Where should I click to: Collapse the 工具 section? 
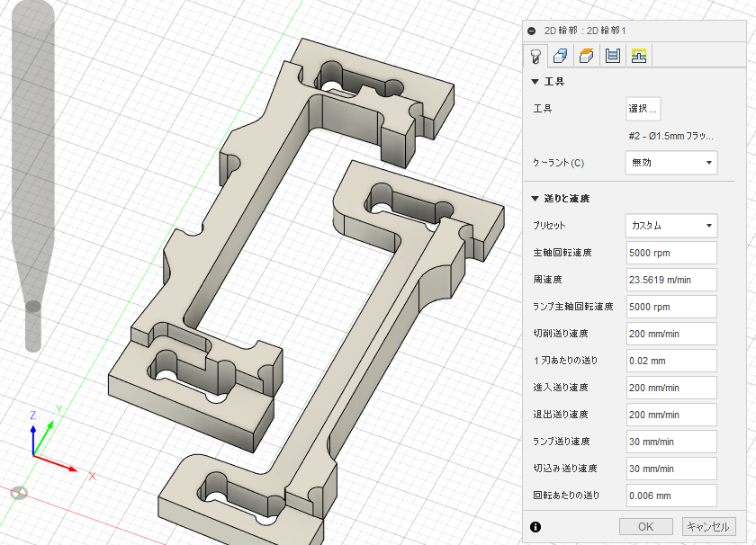click(x=535, y=82)
